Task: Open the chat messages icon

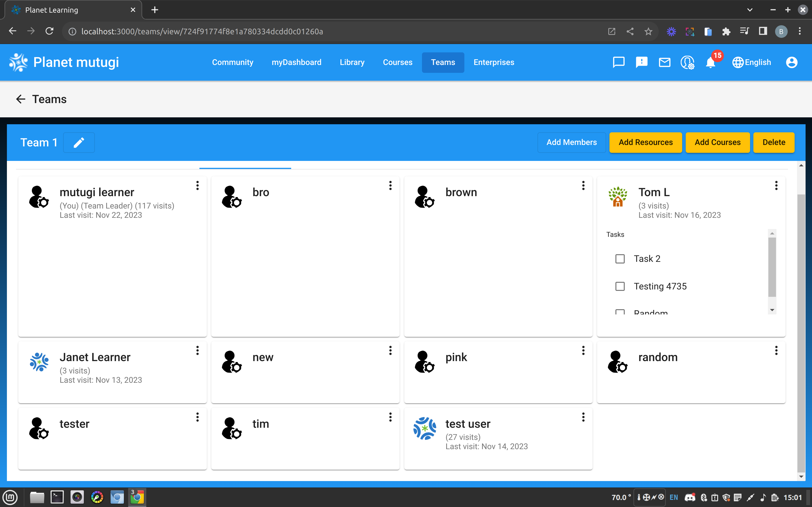Action: (618, 62)
